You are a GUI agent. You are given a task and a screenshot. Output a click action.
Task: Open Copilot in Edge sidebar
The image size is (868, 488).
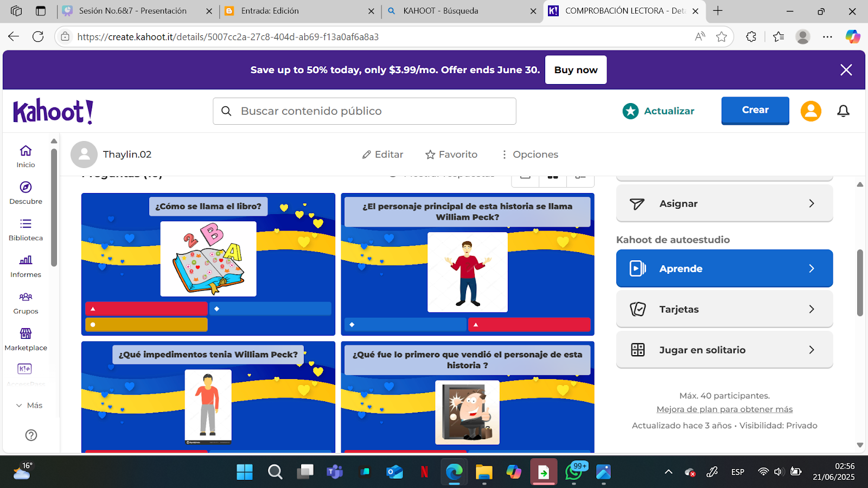pos(853,36)
